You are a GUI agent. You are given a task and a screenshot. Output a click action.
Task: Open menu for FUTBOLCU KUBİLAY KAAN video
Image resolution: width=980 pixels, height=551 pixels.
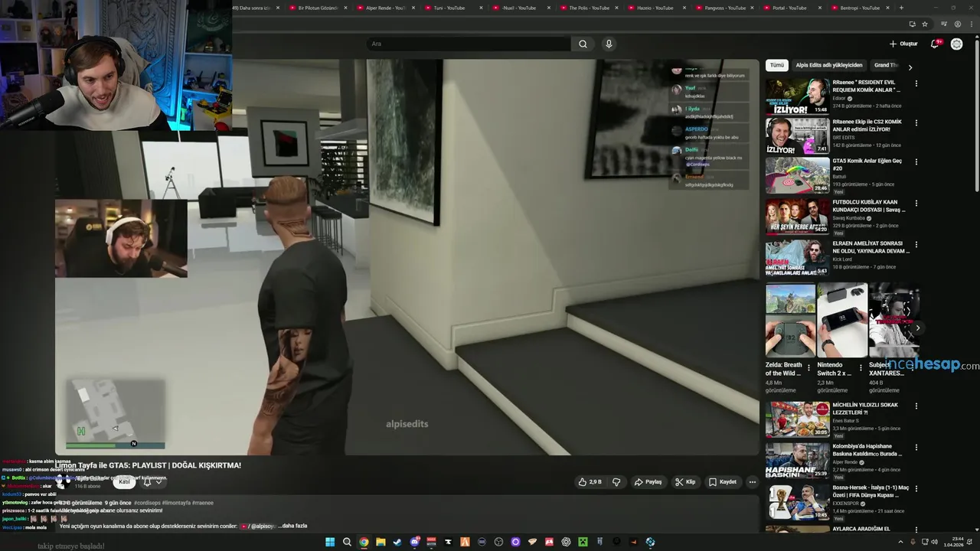916,203
